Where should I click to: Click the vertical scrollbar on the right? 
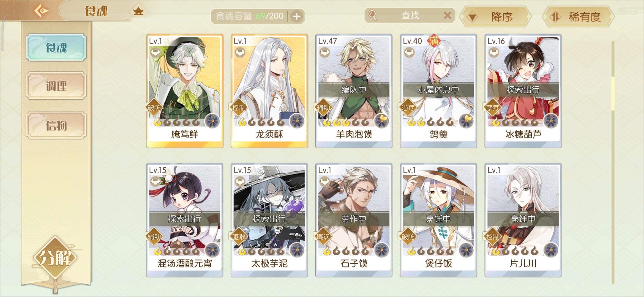click(613, 162)
